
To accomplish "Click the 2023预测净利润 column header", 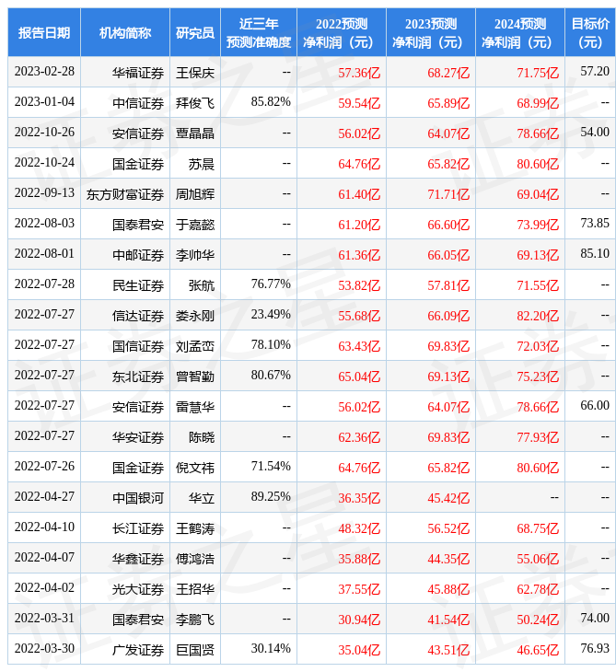I will tap(431, 32).
